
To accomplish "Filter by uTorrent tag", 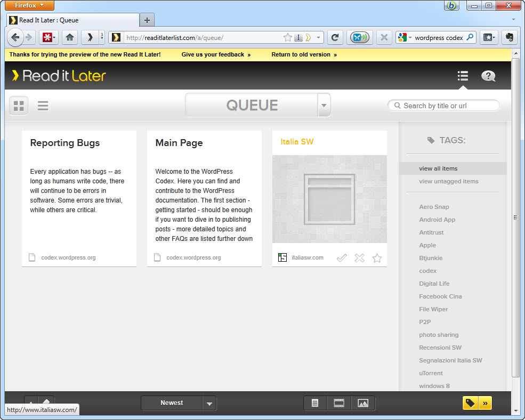I will pyautogui.click(x=431, y=373).
